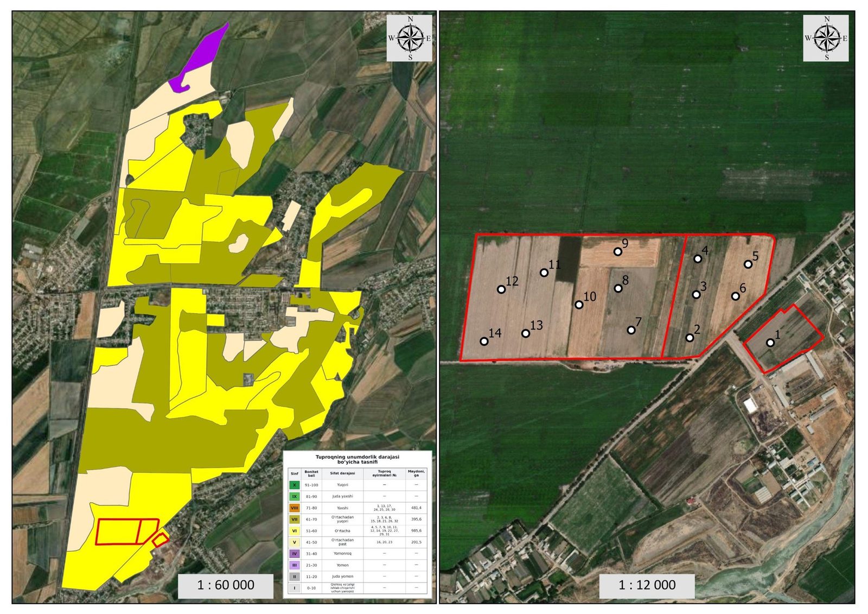868x614 pixels.
Task: Click the area value 985,6 in the legend
Action: point(417,530)
